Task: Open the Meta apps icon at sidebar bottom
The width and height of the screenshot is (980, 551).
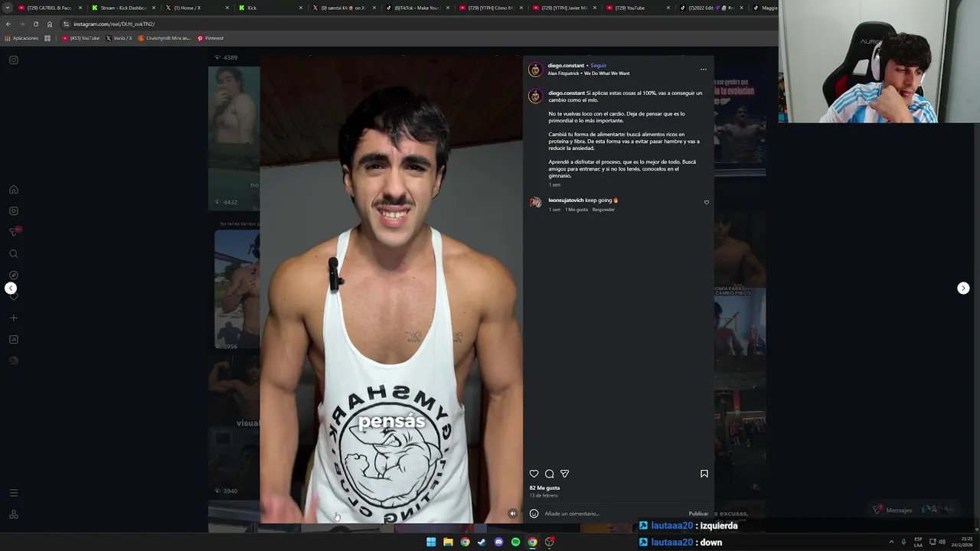Action: click(x=13, y=514)
